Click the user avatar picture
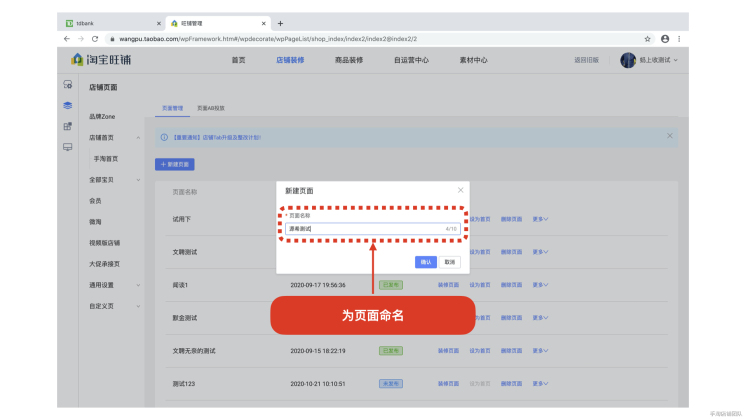Image resolution: width=746 pixels, height=420 pixels. (628, 60)
